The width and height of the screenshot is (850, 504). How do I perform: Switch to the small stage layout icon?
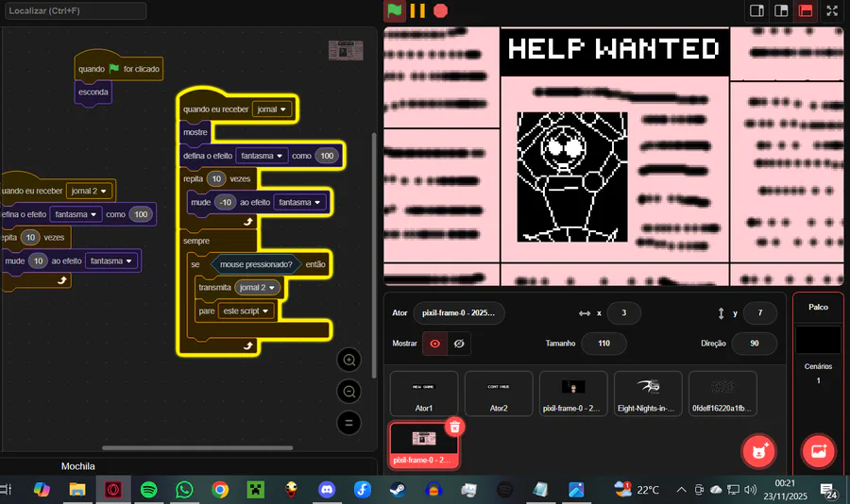coord(756,10)
